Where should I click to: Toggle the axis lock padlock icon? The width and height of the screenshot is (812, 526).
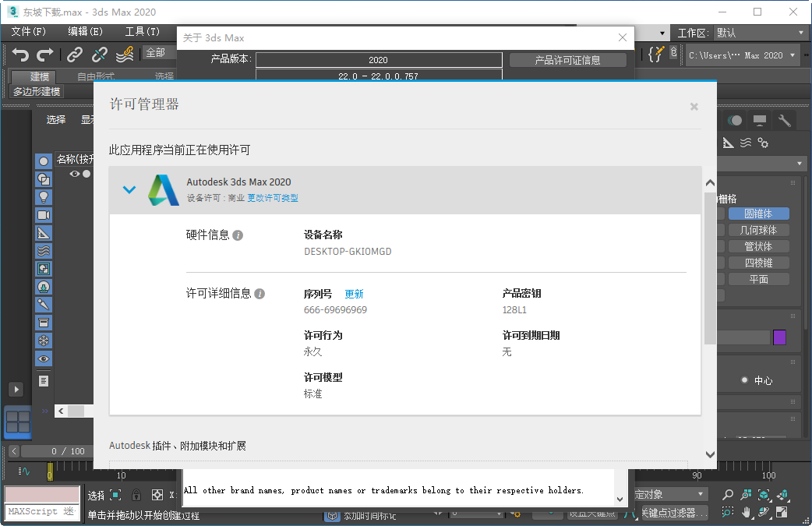pos(136,495)
